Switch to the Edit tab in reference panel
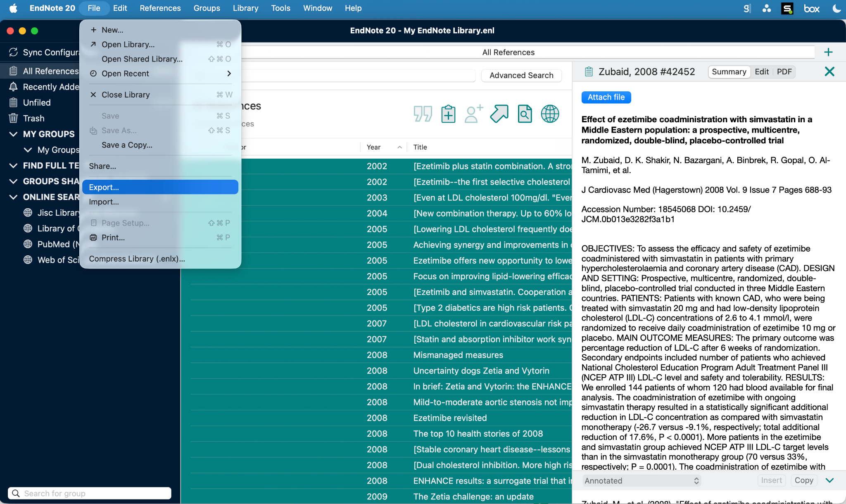Screen dimensions: 846x504 [761, 72]
